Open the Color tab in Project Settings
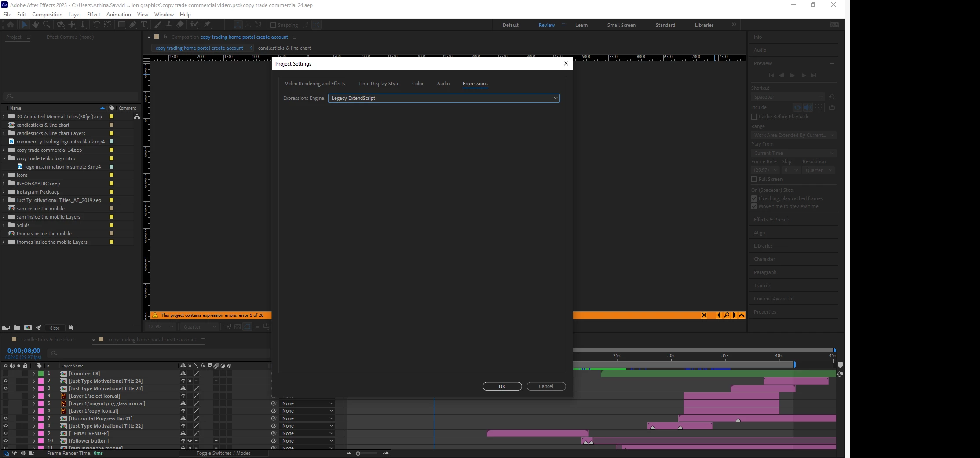 418,84
